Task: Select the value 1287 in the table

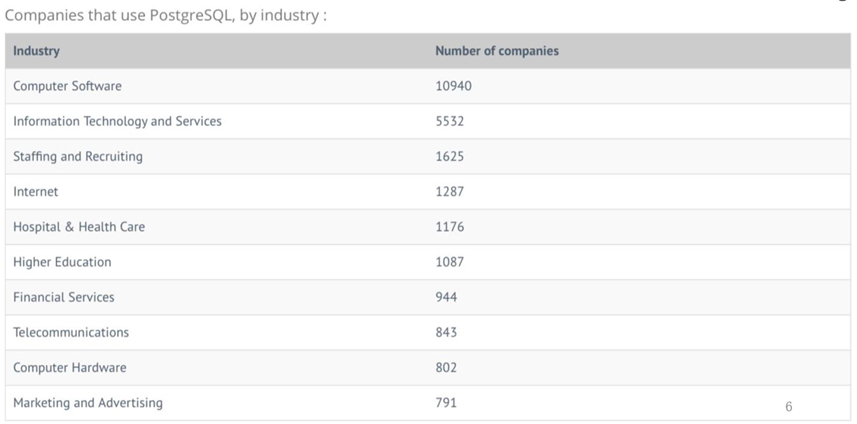Action: tap(450, 191)
